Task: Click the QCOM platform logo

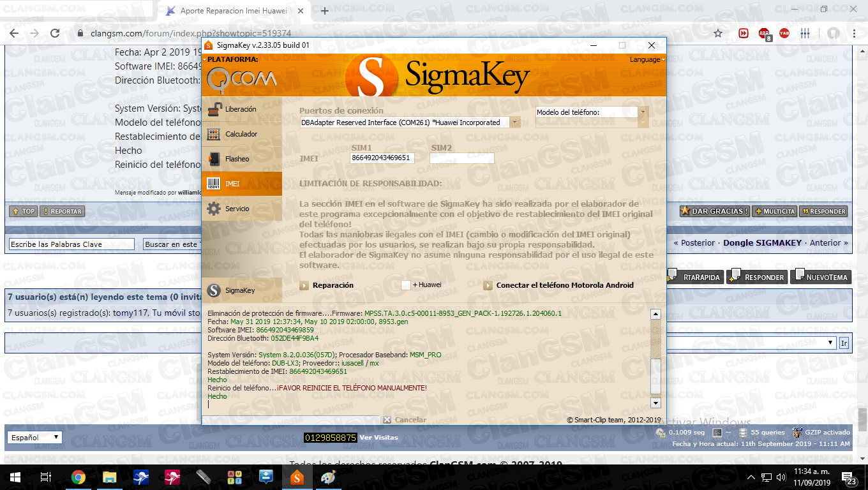Action: tap(241, 78)
